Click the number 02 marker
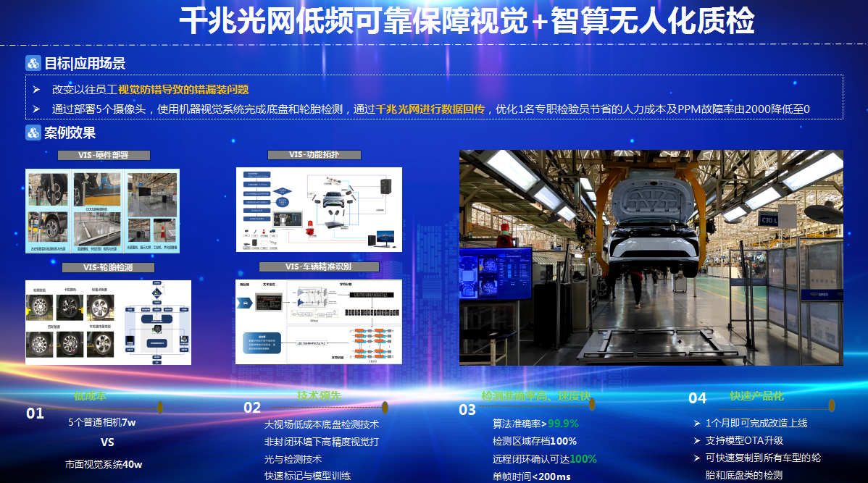The image size is (868, 483). coord(252,408)
